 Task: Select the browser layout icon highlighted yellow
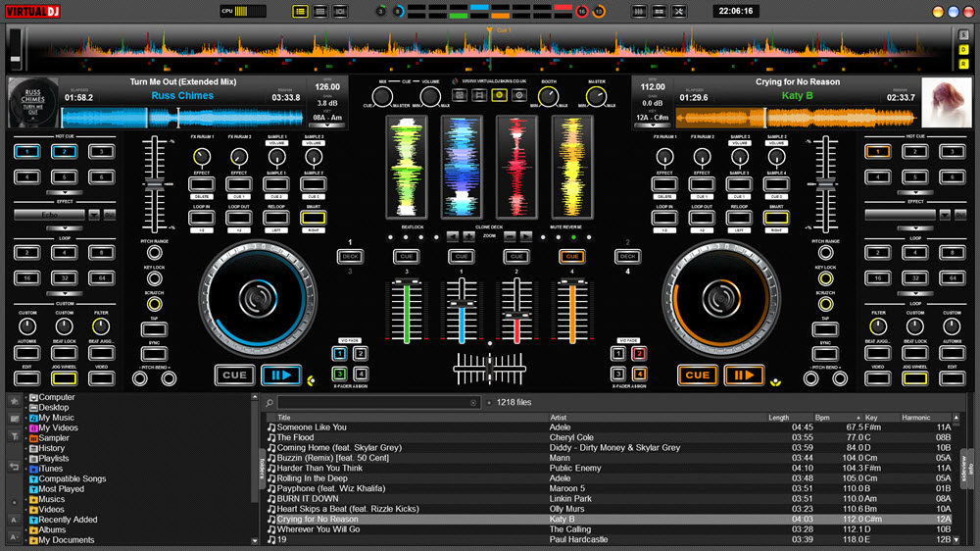[x=300, y=11]
